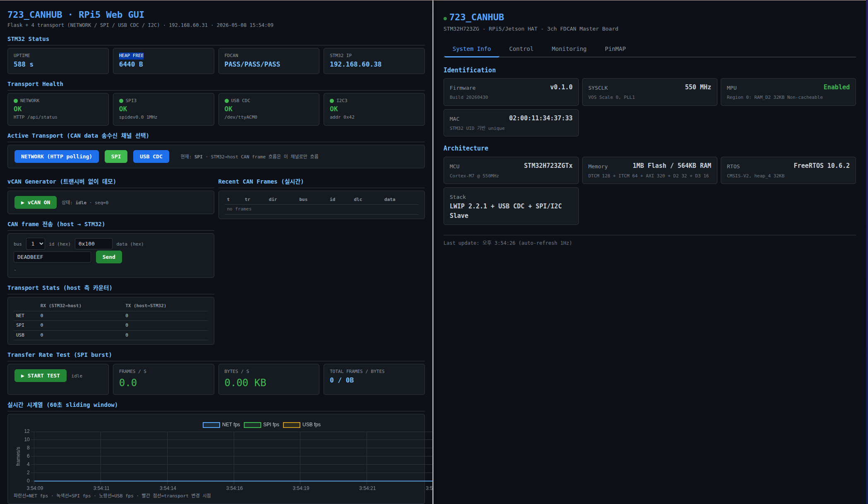Screen dimensions: 868x504
Task: Click the HTTP /api/status text
Action: click(36, 117)
